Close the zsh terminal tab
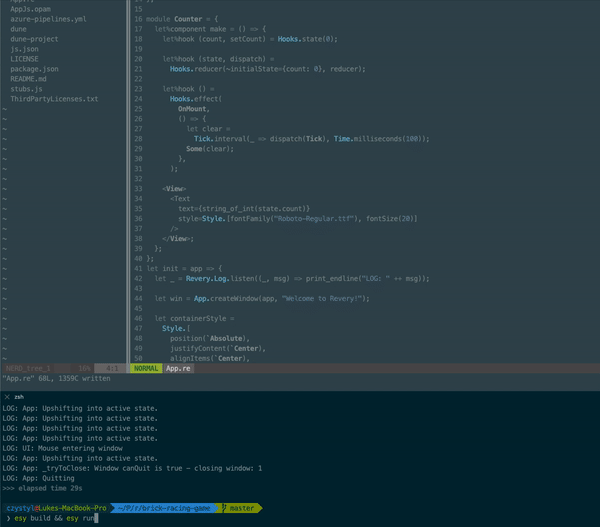The width and height of the screenshot is (600, 527). click(x=7, y=397)
